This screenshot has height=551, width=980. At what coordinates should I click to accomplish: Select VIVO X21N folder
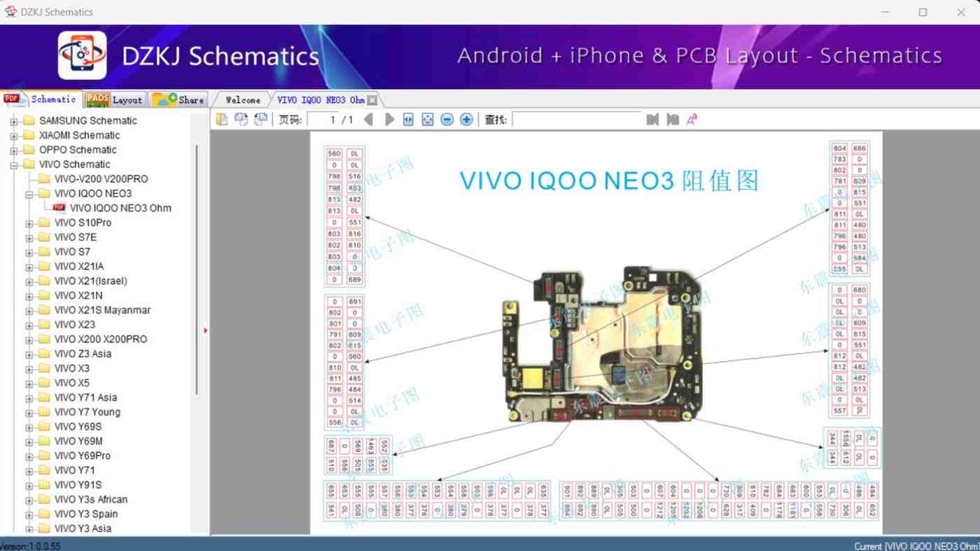click(x=78, y=295)
